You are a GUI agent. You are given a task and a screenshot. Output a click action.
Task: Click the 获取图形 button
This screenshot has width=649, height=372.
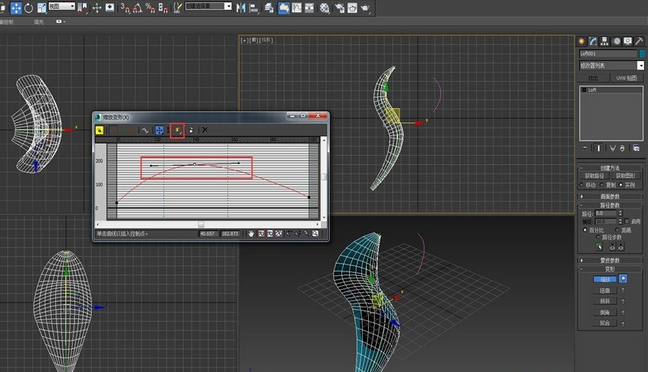(x=626, y=176)
